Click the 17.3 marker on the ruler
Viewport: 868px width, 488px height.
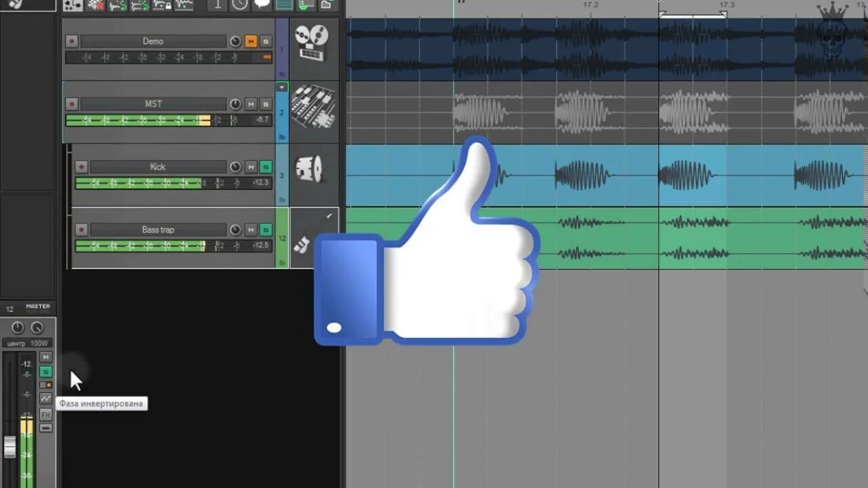[x=727, y=5]
